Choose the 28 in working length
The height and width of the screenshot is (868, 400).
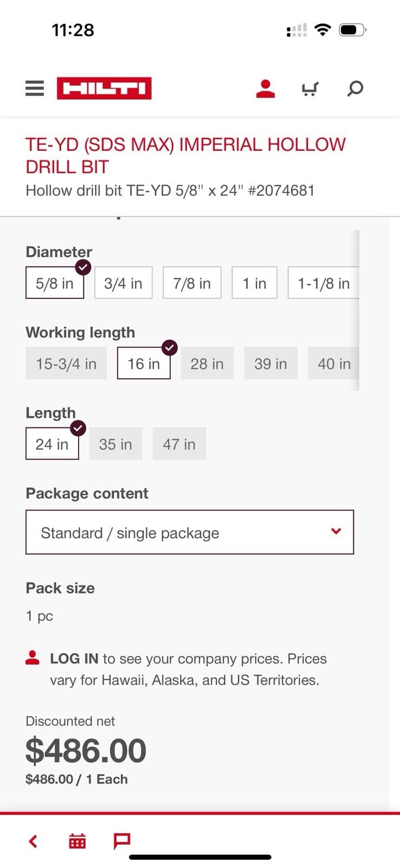[207, 363]
